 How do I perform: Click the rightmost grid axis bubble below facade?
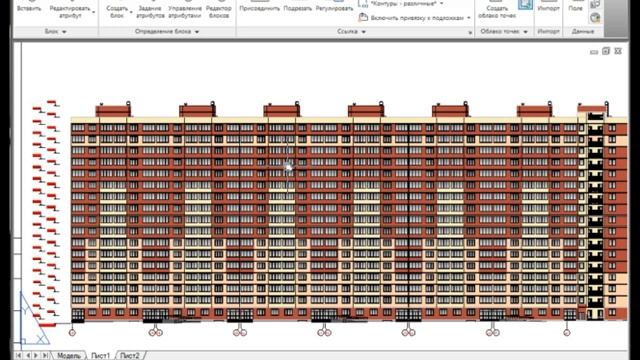[x=567, y=333]
